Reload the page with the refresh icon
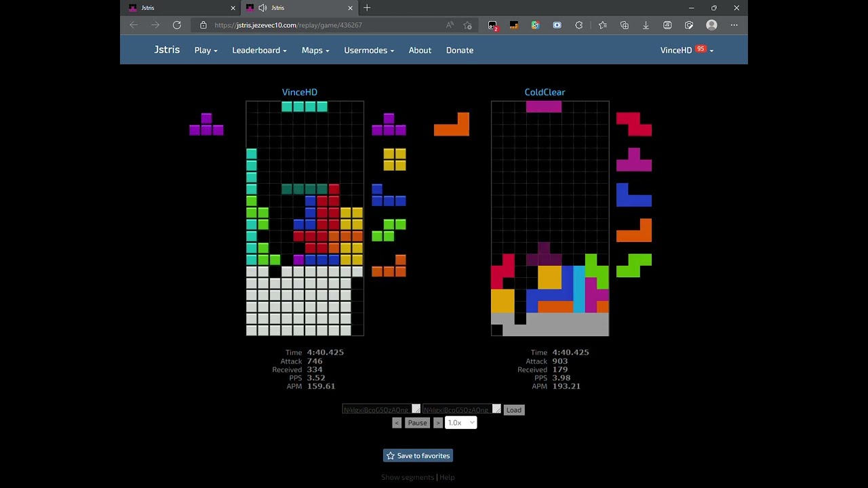Screen dimensions: 868x488 177,25
